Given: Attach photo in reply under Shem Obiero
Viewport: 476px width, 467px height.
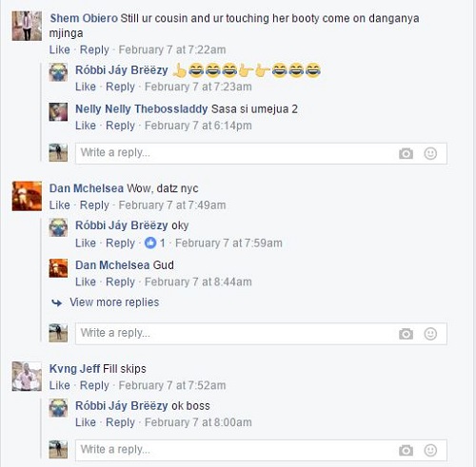Looking at the screenshot, I should click(x=406, y=154).
